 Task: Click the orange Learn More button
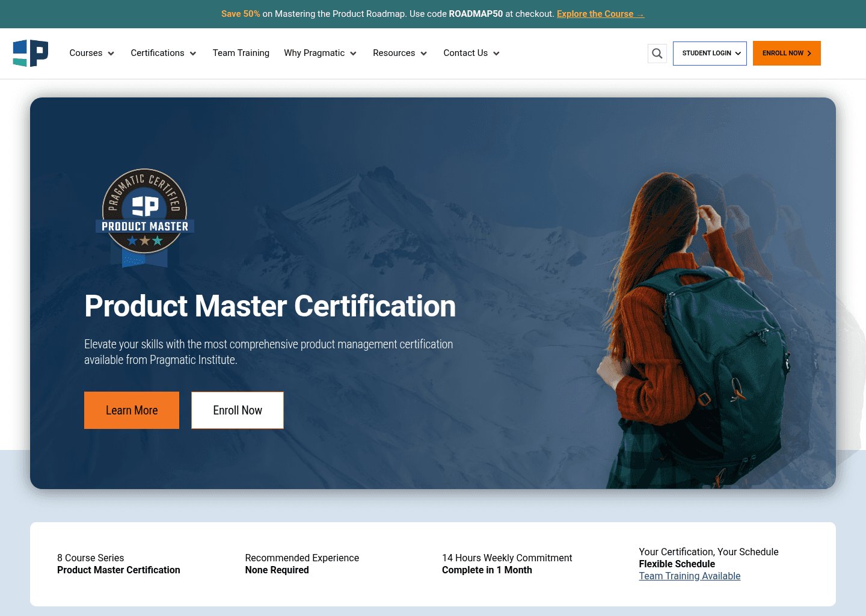(x=131, y=410)
